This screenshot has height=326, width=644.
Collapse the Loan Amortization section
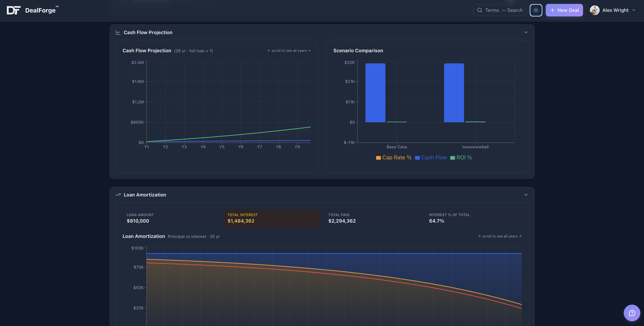coord(526,195)
